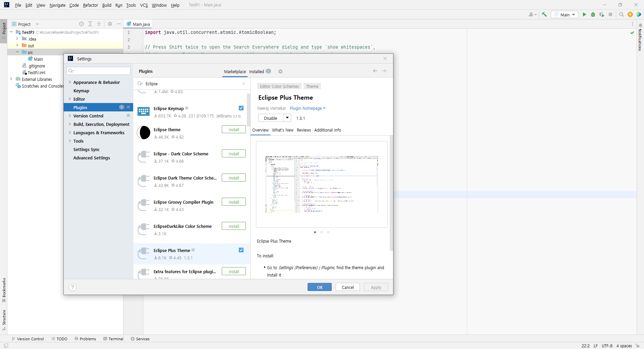644x349 pixels.
Task: Click the Editor Color Schemes tag
Action: point(279,86)
